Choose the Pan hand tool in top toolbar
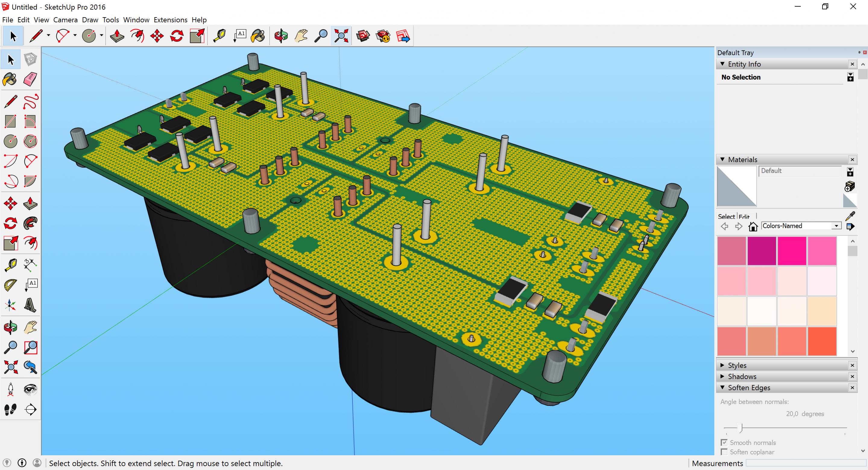The width and height of the screenshot is (868, 470). 301,36
